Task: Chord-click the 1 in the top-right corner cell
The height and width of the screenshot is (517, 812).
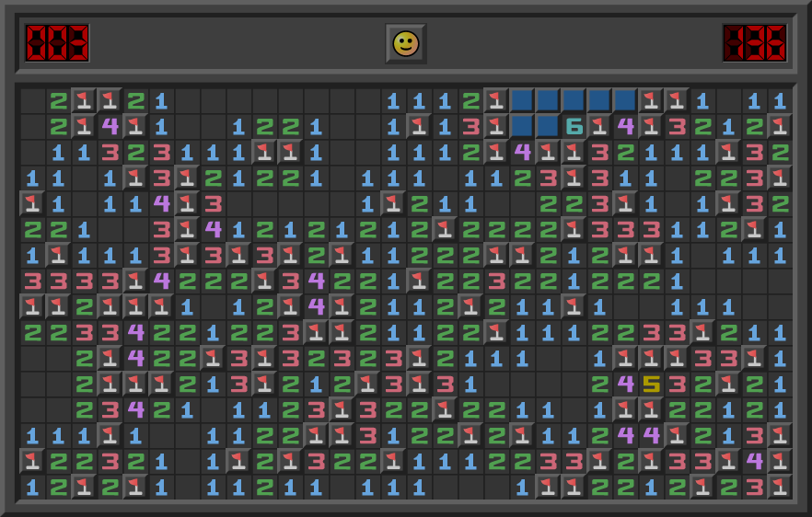Action: coord(780,100)
